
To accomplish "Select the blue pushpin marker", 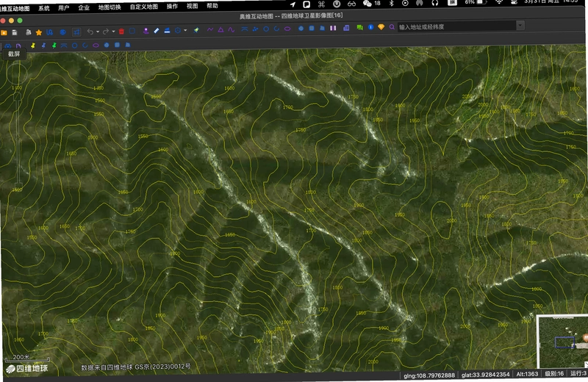I will 43,46.
